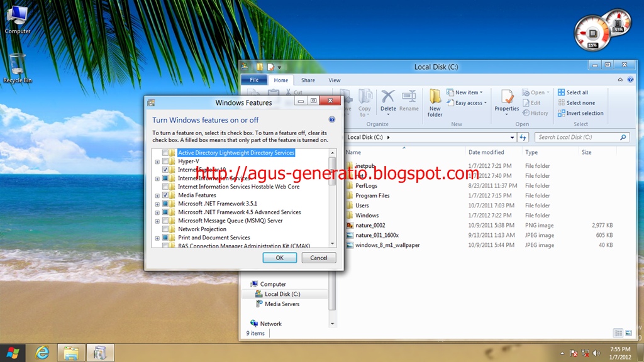Switch to details view icon in status bar
The image size is (644, 362).
click(618, 333)
